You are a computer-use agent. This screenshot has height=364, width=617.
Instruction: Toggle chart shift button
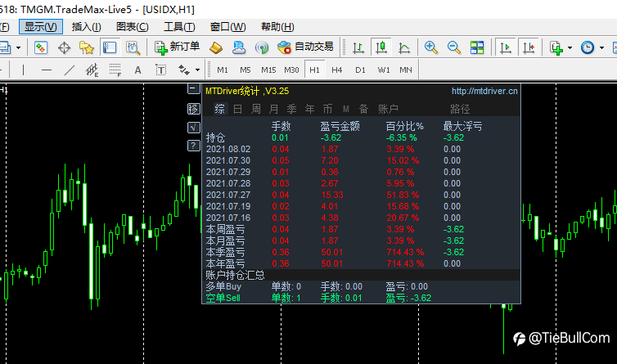point(528,47)
